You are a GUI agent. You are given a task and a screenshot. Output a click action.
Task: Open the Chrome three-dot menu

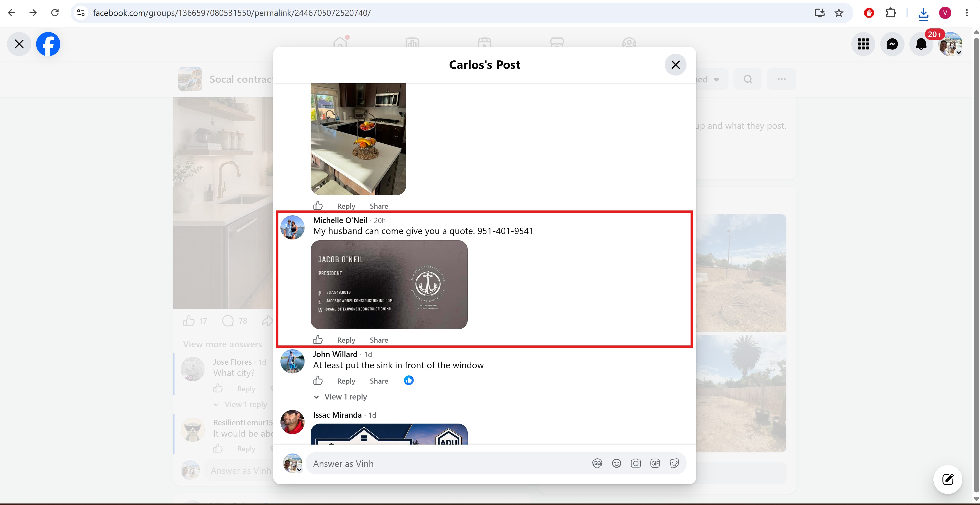point(967,13)
